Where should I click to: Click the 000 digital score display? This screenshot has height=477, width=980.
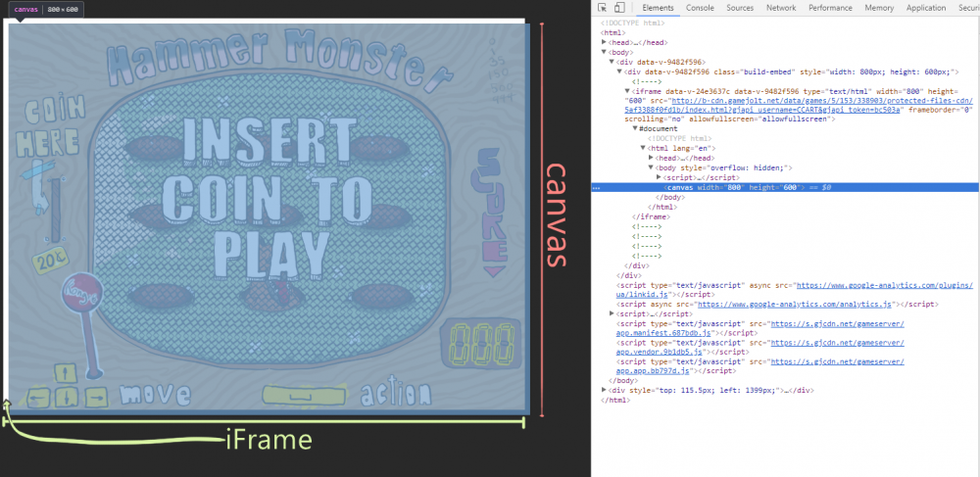tap(481, 342)
